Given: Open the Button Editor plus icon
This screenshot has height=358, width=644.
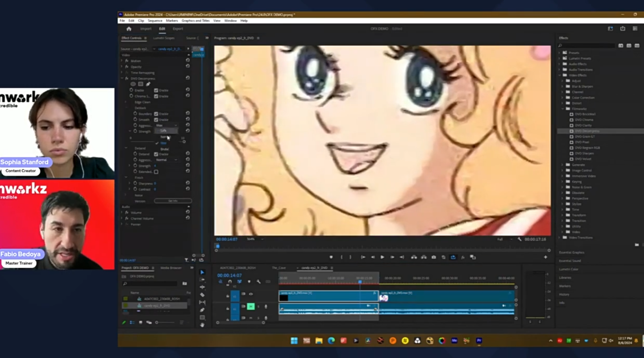Looking at the screenshot, I should coord(546,257).
